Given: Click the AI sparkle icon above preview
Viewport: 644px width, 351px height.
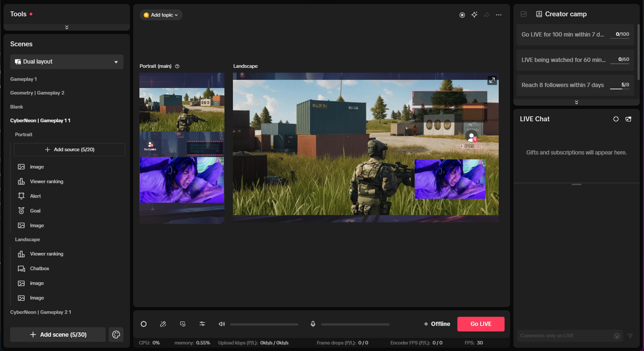Looking at the screenshot, I should point(474,15).
